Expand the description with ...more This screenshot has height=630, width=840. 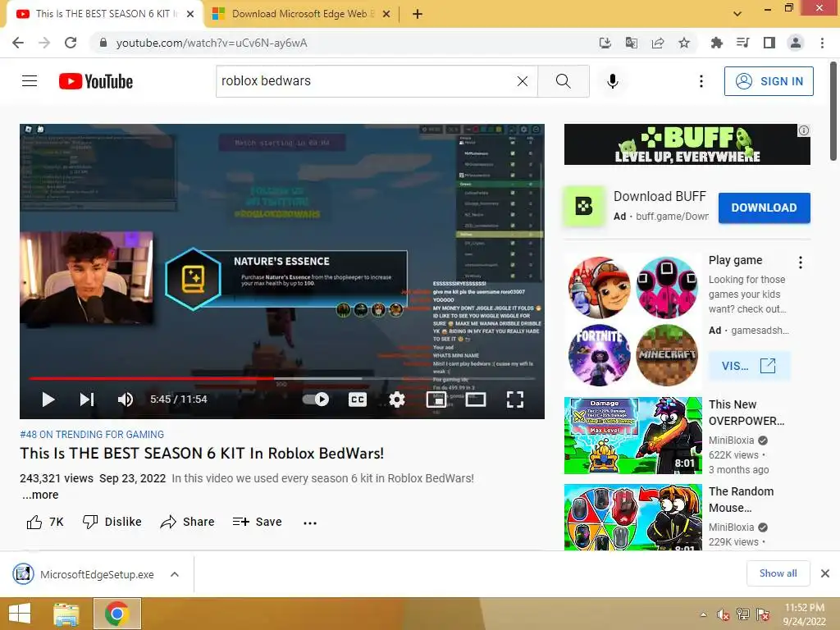[40, 495]
